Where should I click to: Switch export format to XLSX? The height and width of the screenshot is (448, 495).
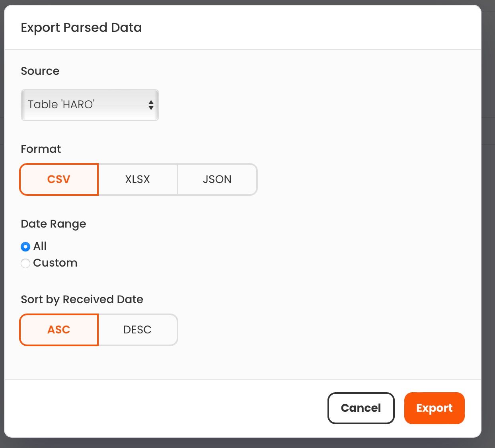[138, 179]
